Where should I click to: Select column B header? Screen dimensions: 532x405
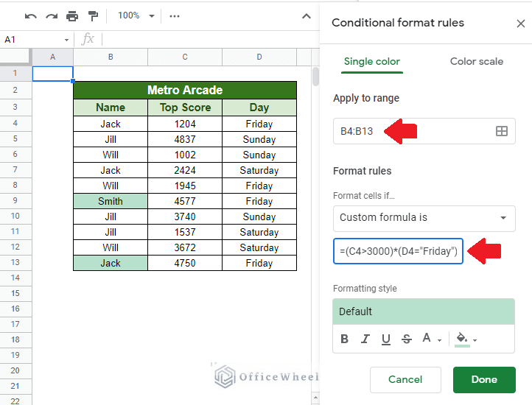coord(111,57)
